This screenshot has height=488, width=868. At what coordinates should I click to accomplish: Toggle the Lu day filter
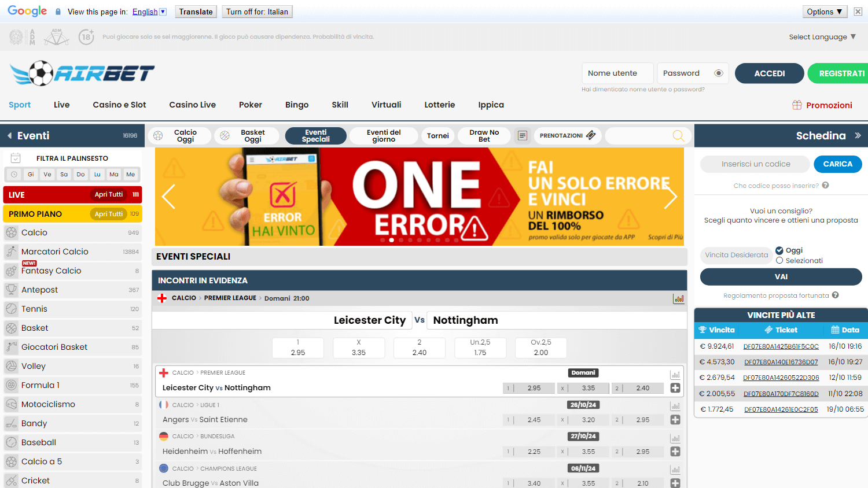point(97,174)
